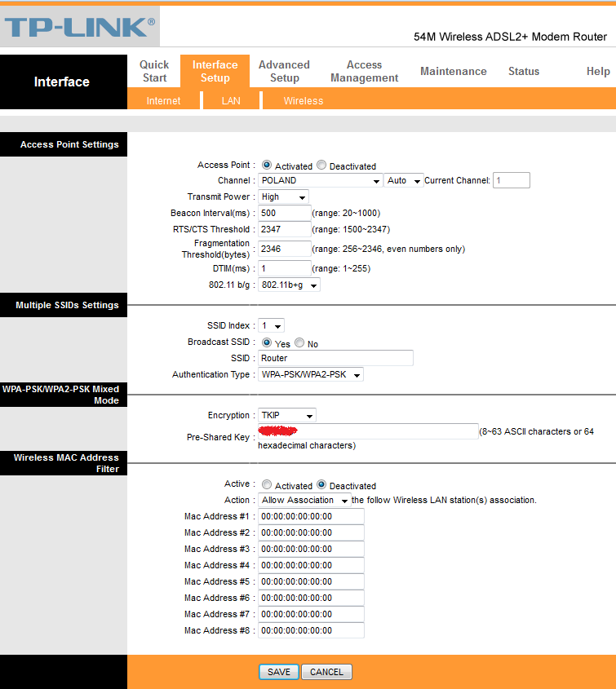Open the Internet sub-tab
This screenshot has width=616, height=689.
click(x=163, y=100)
